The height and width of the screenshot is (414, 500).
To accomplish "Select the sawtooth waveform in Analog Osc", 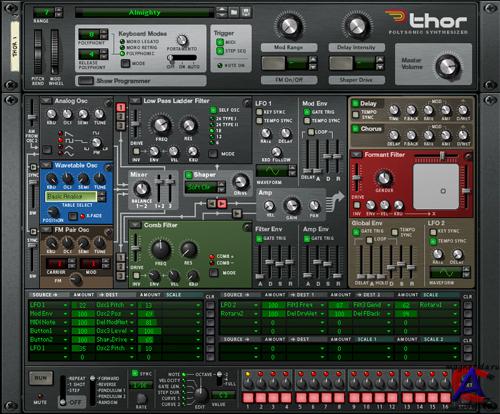I will tap(61, 134).
